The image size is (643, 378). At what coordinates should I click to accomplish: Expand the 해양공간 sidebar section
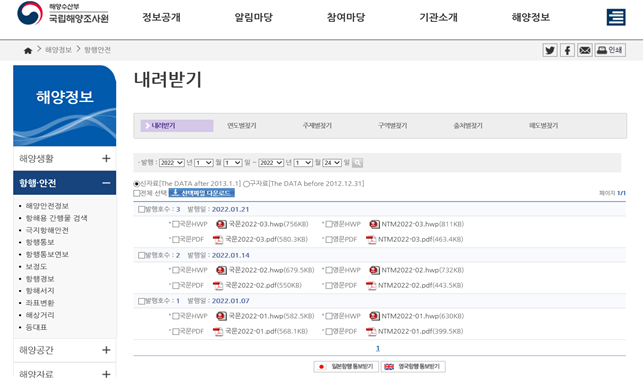(x=106, y=350)
